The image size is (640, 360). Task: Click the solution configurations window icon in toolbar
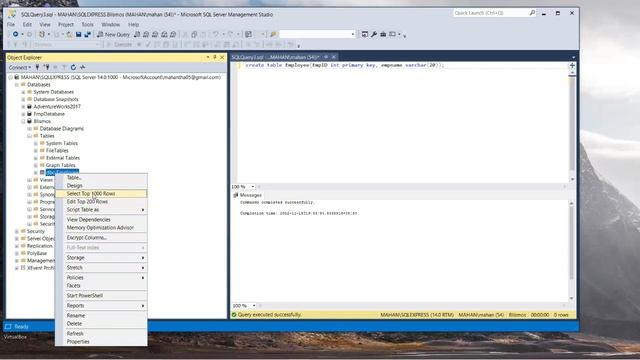click(248, 35)
